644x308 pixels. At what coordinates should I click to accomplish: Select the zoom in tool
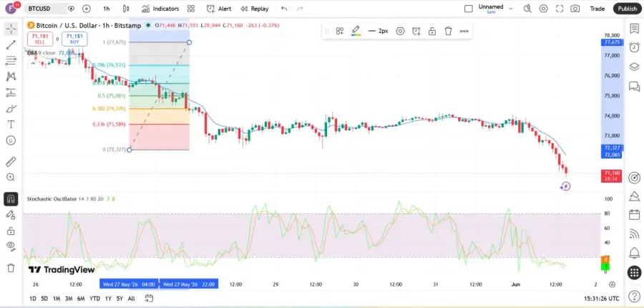(11, 178)
